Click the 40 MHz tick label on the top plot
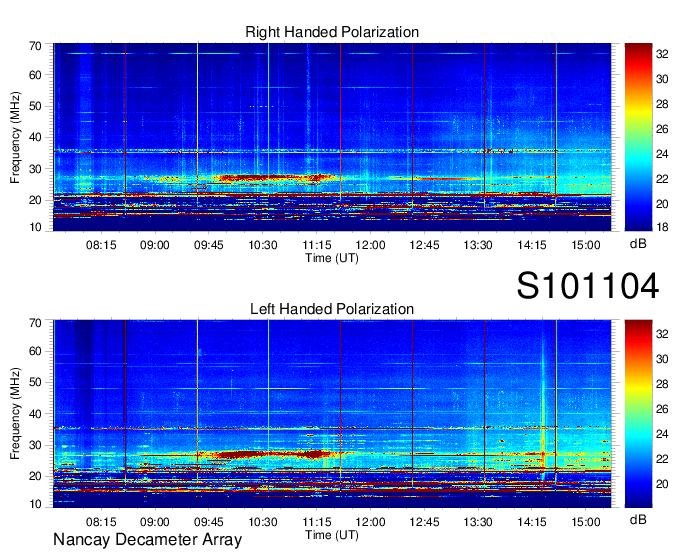Image resolution: width=680 pixels, height=552 pixels. click(x=35, y=137)
